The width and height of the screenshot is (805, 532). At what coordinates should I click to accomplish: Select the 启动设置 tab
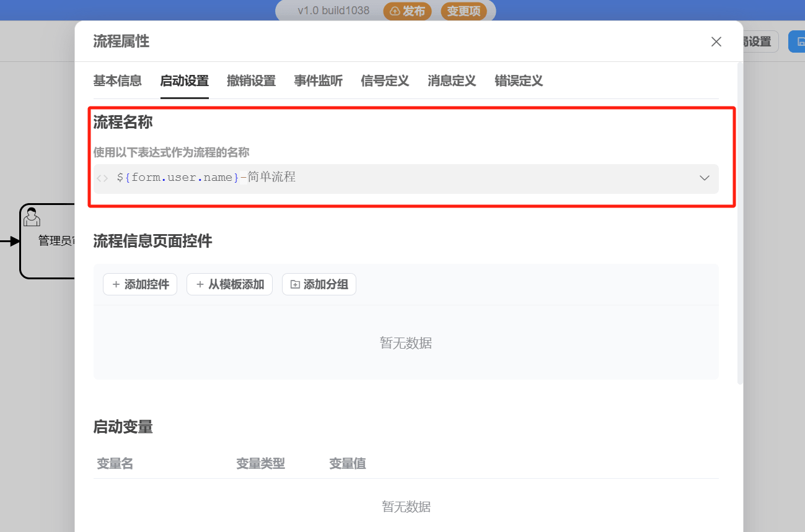[184, 81]
